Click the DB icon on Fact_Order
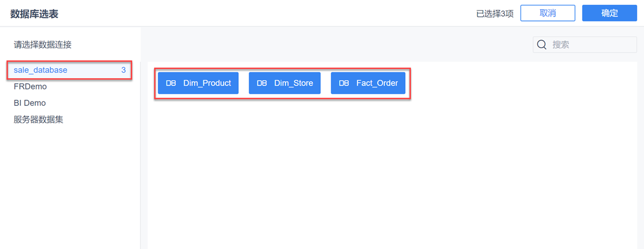The image size is (644, 249). (x=344, y=83)
